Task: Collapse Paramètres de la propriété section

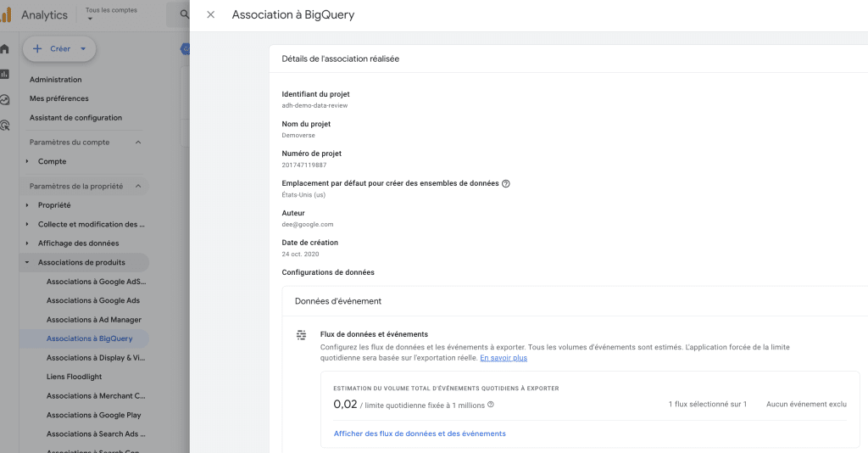Action: tap(138, 186)
